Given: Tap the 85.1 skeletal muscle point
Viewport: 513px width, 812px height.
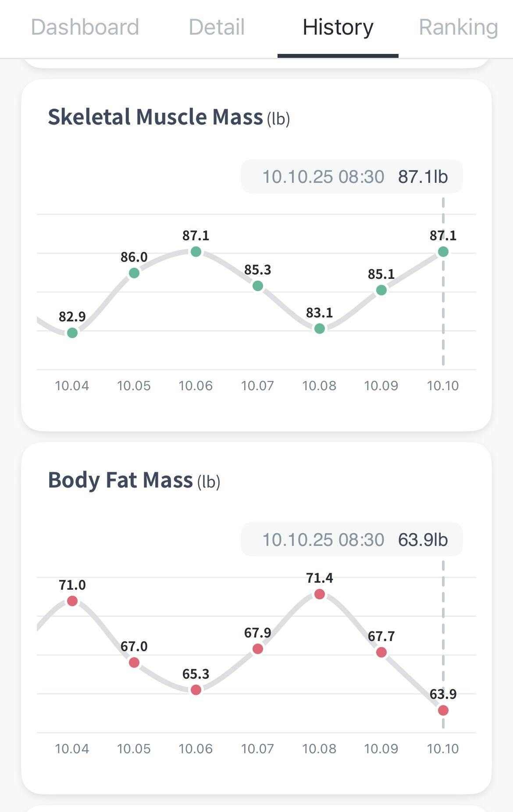Looking at the screenshot, I should point(381,290).
